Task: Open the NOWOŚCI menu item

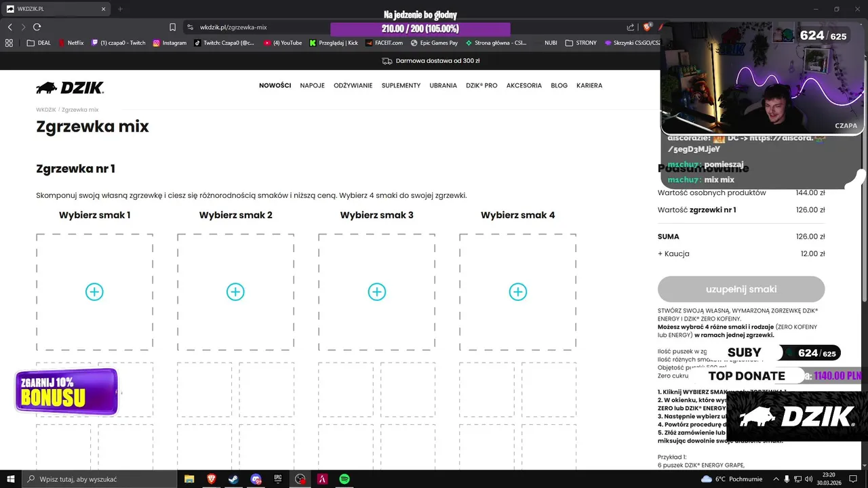Action: click(275, 85)
